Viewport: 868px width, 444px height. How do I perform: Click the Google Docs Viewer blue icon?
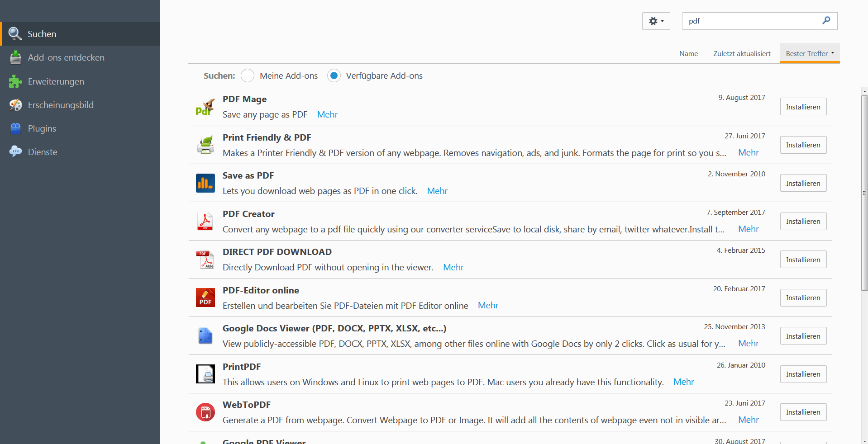205,336
